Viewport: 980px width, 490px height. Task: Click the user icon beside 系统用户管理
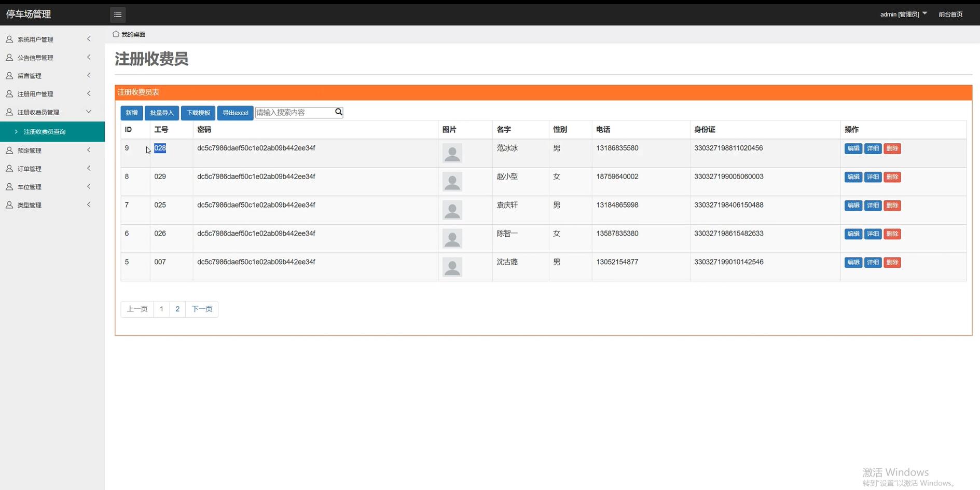9,39
